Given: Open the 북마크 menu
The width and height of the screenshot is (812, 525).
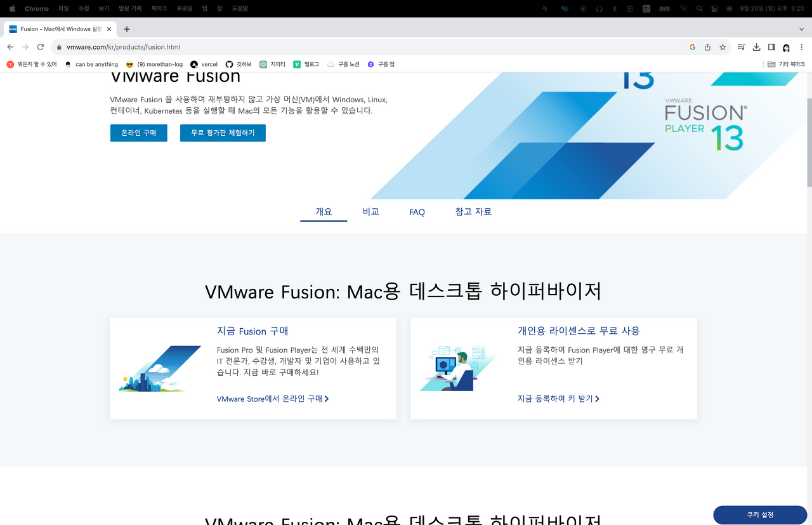Looking at the screenshot, I should coord(159,8).
